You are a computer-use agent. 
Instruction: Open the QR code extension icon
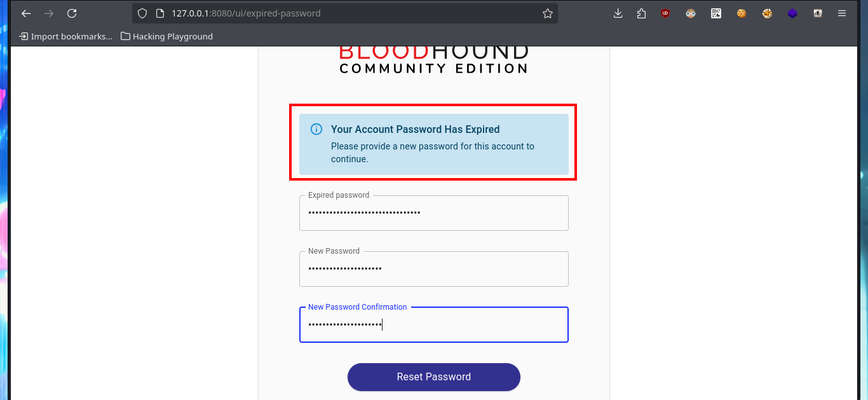tap(716, 13)
